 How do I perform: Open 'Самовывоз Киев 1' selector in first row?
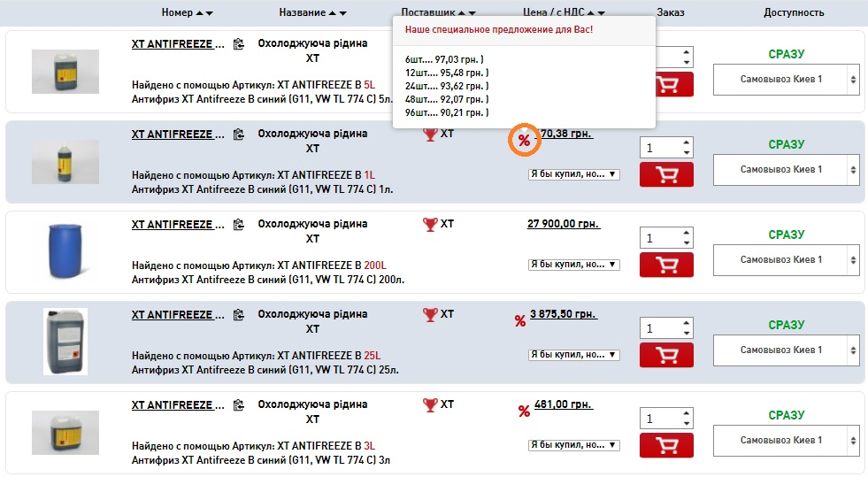click(x=787, y=80)
